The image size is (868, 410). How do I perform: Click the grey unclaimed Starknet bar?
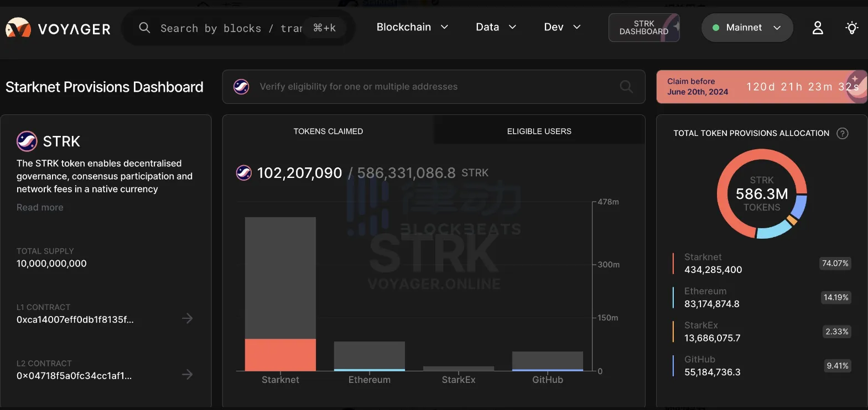[x=280, y=278]
